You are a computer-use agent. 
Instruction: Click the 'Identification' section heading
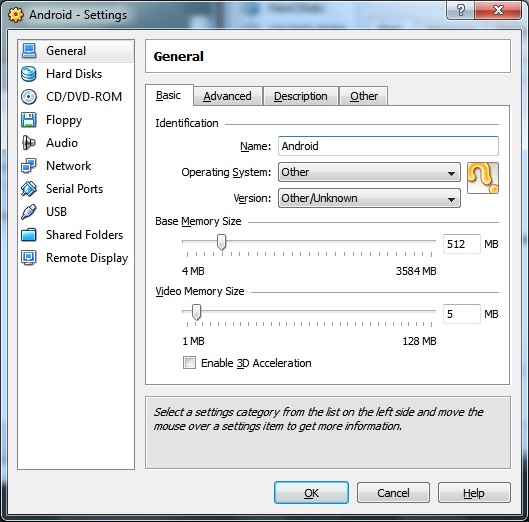pyautogui.click(x=187, y=123)
